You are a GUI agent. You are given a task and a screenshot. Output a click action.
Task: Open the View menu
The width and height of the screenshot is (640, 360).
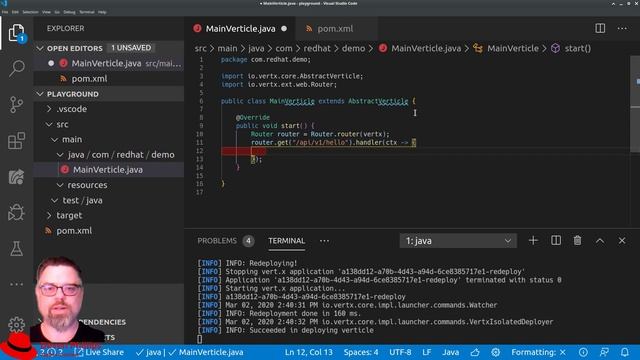tap(47, 12)
